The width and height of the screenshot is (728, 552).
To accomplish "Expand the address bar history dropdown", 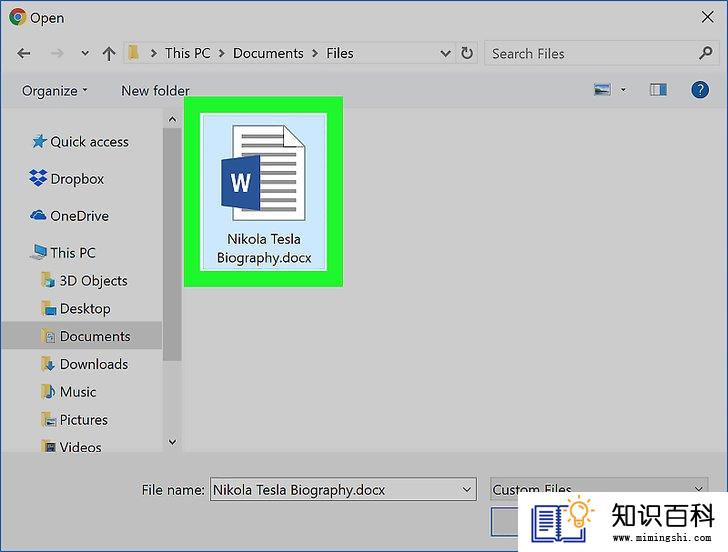I will pos(445,54).
